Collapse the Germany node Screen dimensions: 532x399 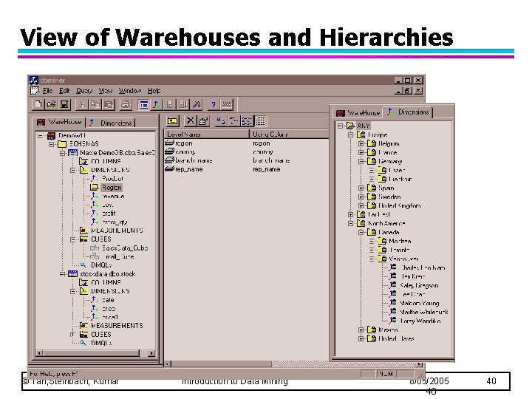click(361, 162)
